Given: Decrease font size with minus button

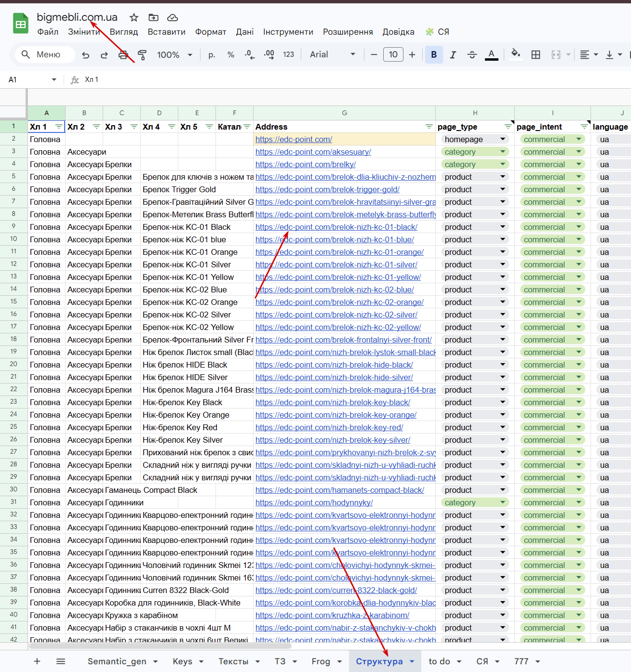Looking at the screenshot, I should 374,55.
